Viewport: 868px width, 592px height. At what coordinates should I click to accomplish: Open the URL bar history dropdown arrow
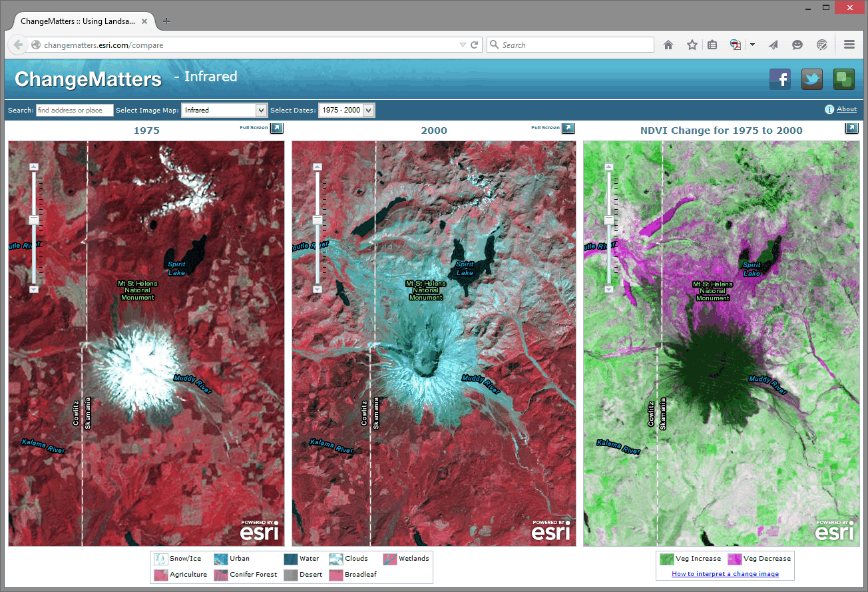click(x=463, y=45)
